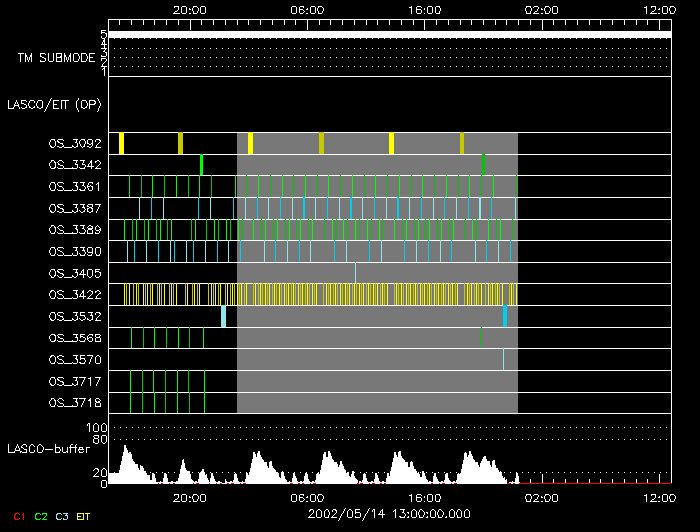Select the LASCO/EIT (OP) label
The width and height of the screenshot is (700, 532).
coord(54,105)
